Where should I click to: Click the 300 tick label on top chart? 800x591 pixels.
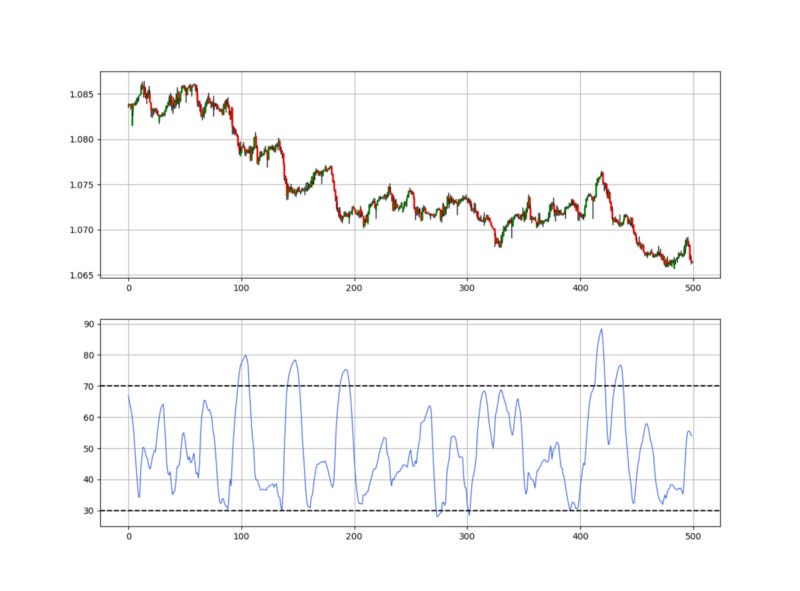point(465,285)
